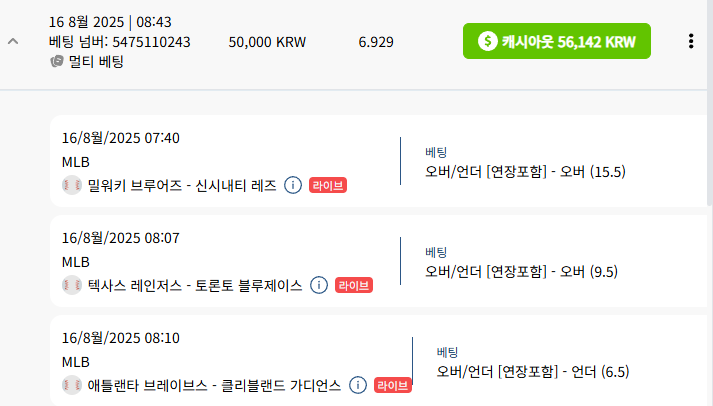Click the over 15.5 bet selection text
The height and width of the screenshot is (406, 713).
(x=525, y=172)
